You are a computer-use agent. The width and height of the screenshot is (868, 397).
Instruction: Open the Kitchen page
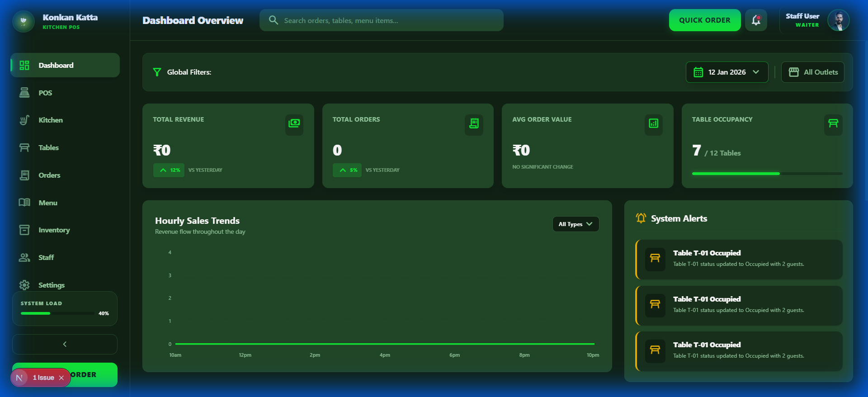pyautogui.click(x=65, y=120)
